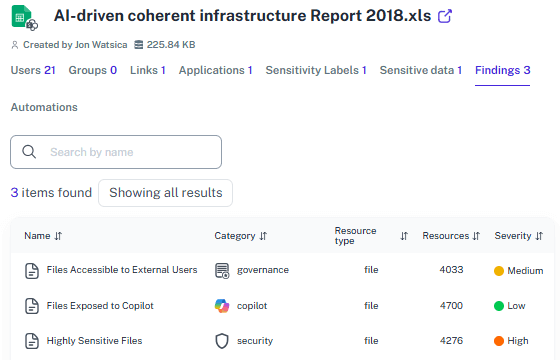Image resolution: width=560 pixels, height=360 pixels.
Task: Click the security category label
Action: (x=255, y=341)
